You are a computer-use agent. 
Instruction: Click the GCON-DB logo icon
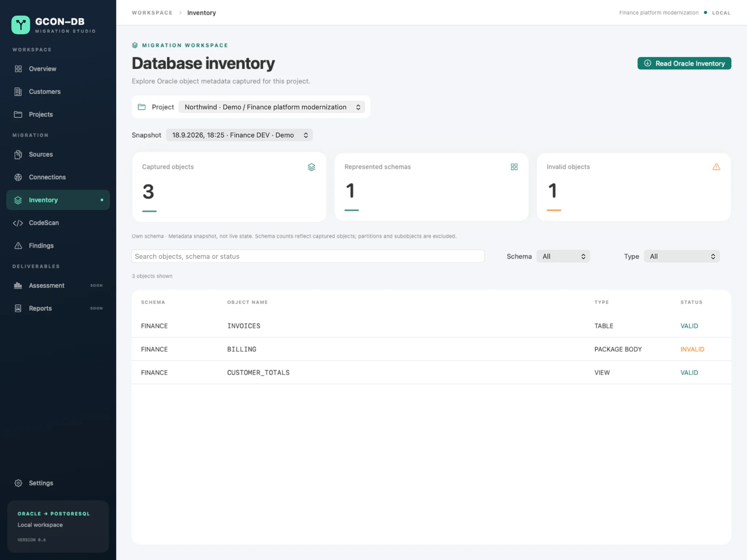pos(21,25)
